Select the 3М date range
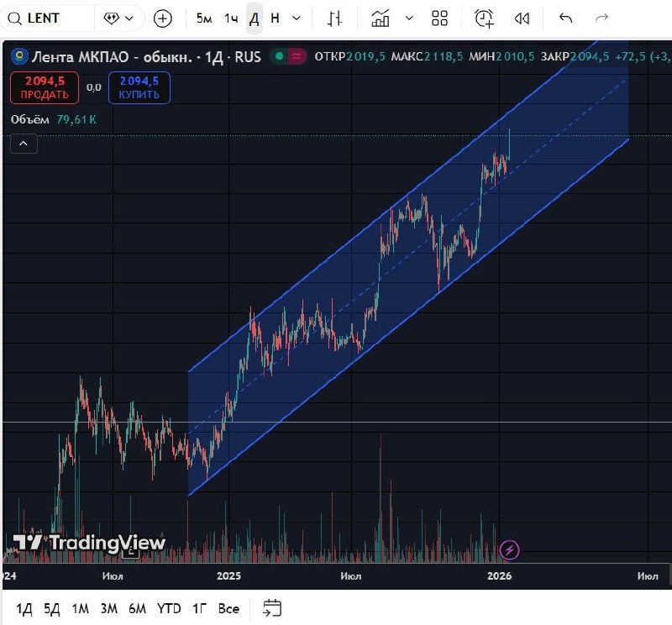The height and width of the screenshot is (625, 672). coord(109,609)
